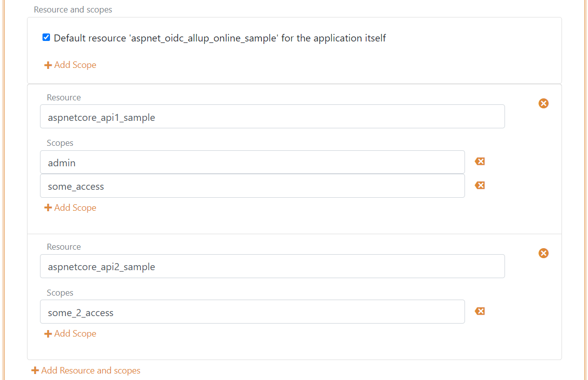Click Add Resource and scopes

[85, 370]
